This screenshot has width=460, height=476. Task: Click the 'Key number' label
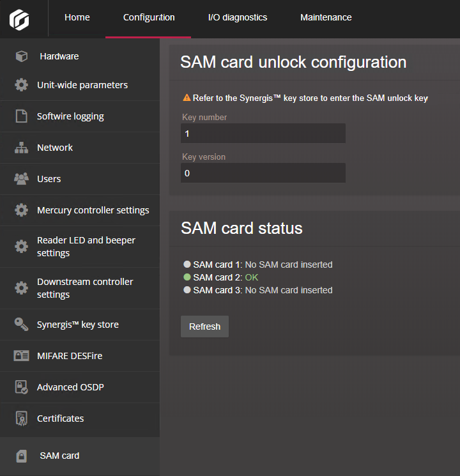point(204,117)
